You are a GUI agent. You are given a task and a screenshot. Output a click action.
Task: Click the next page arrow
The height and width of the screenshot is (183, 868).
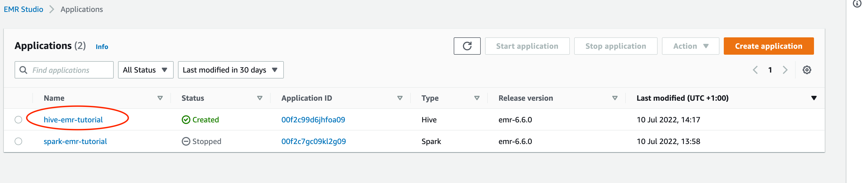785,70
